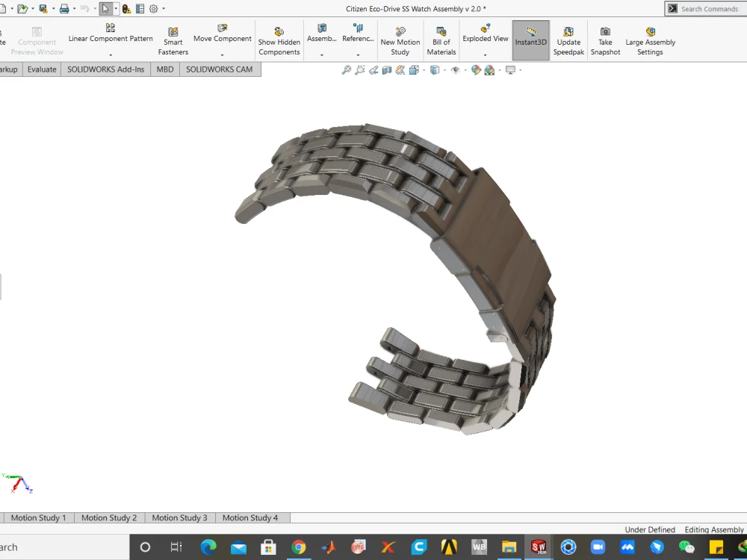The height and width of the screenshot is (560, 747).
Task: Expand the Print dropdown arrow
Action: coord(74,8)
